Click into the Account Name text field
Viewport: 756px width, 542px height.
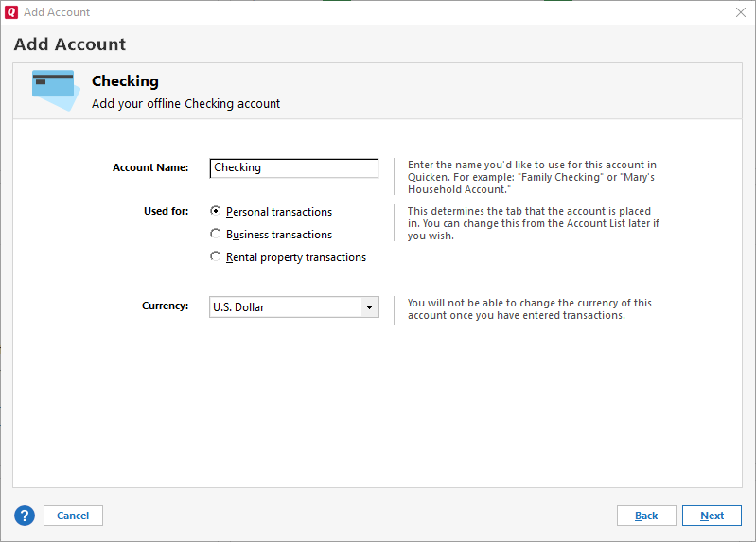[x=293, y=168]
